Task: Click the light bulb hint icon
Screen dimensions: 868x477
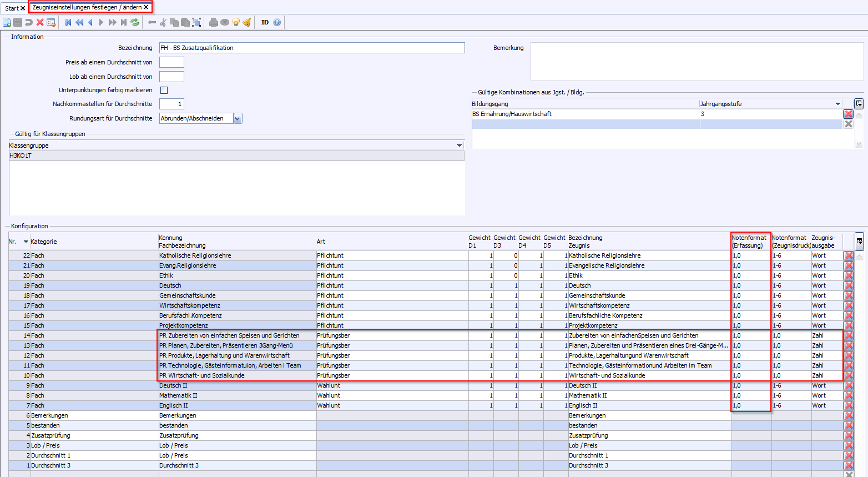Action: pyautogui.click(x=236, y=22)
